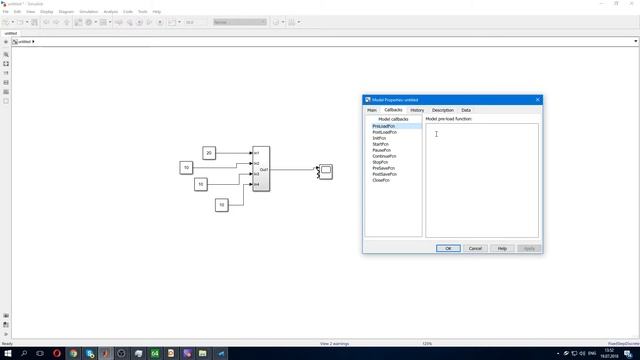
Task: Open the Analysis menu
Action: [x=111, y=12]
